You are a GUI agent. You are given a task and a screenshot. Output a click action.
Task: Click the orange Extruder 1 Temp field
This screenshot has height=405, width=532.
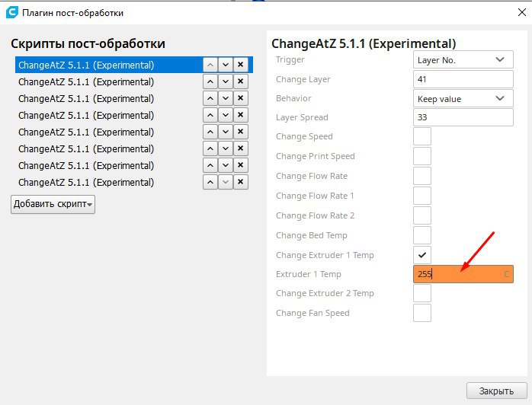click(x=463, y=274)
